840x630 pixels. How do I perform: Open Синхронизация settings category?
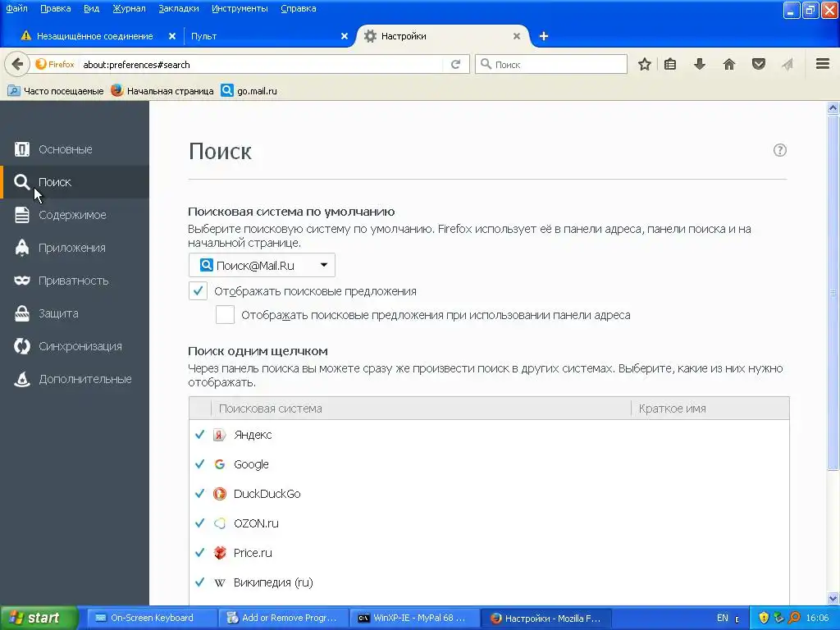pos(75,346)
